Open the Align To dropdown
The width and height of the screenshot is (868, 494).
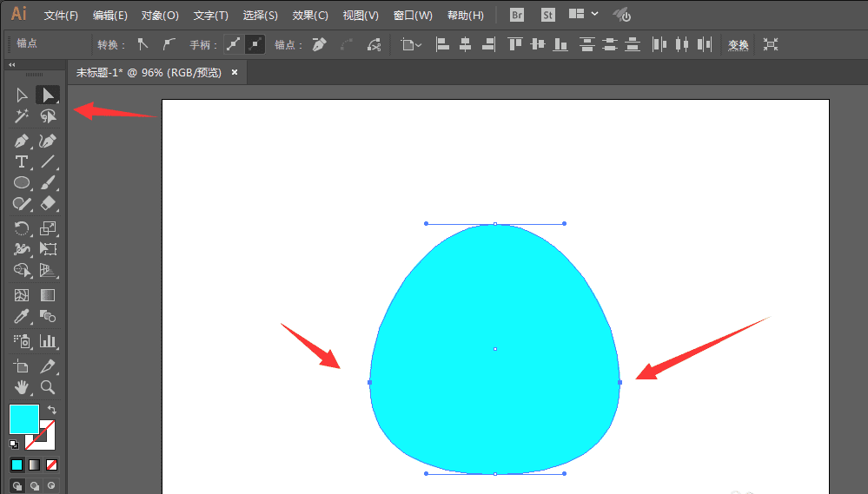click(411, 44)
